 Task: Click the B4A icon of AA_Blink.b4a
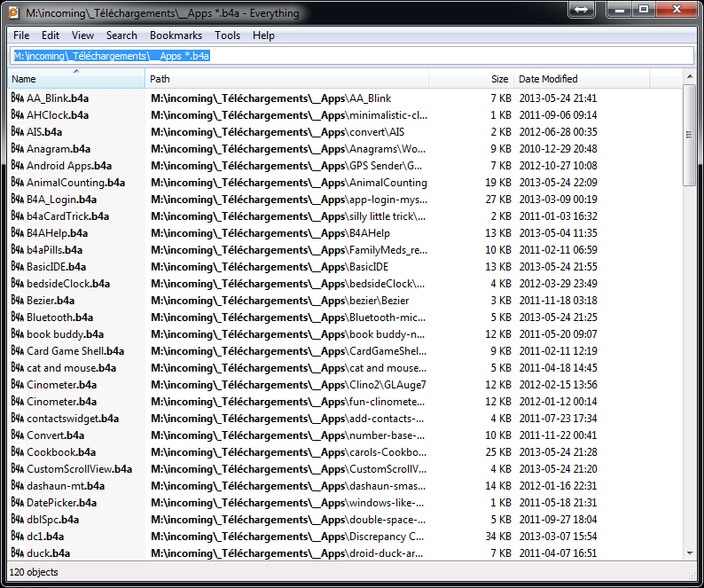18,98
